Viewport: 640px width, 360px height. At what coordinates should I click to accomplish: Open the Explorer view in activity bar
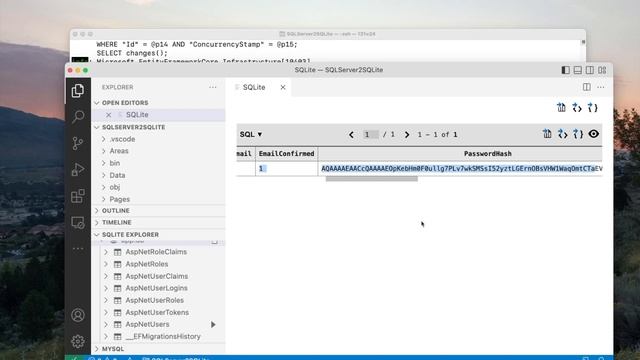pos(78,91)
